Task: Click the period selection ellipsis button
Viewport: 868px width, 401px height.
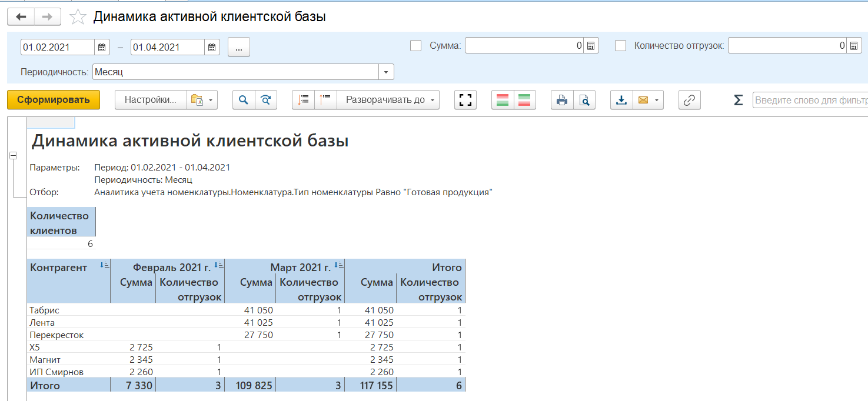Action: pos(238,47)
